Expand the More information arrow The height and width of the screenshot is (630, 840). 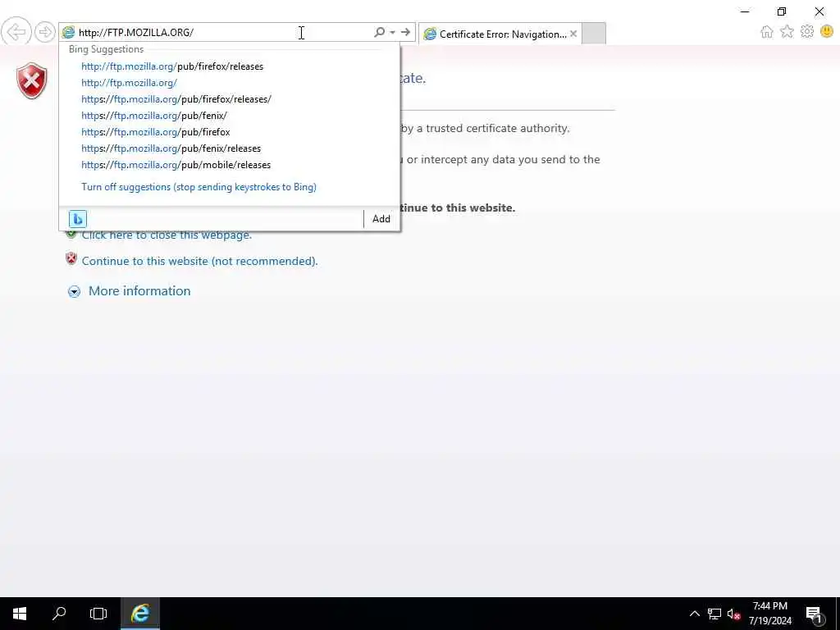pos(74,291)
